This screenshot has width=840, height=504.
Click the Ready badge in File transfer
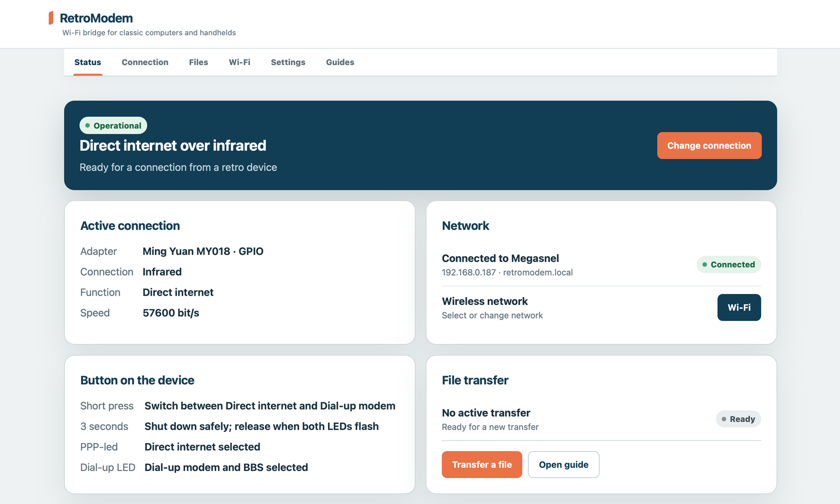click(738, 419)
